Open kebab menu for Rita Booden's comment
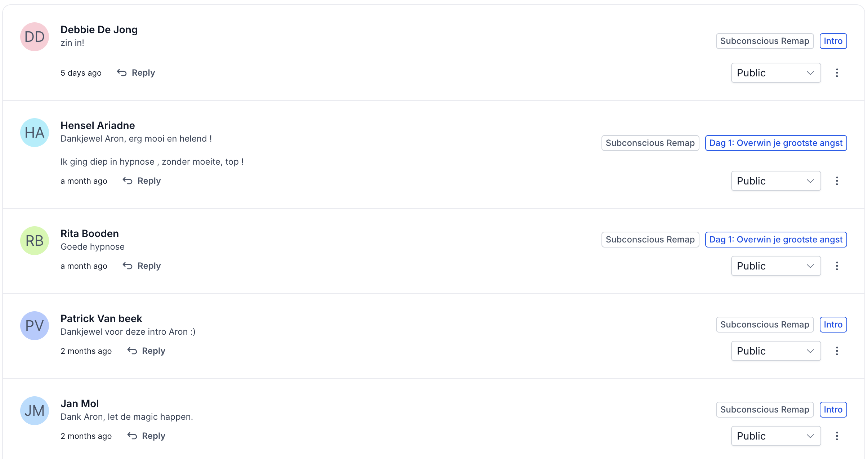This screenshot has width=868, height=459. (837, 266)
